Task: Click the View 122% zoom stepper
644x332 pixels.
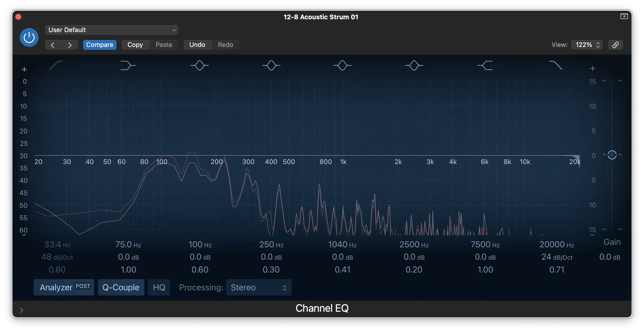Action: coord(587,45)
